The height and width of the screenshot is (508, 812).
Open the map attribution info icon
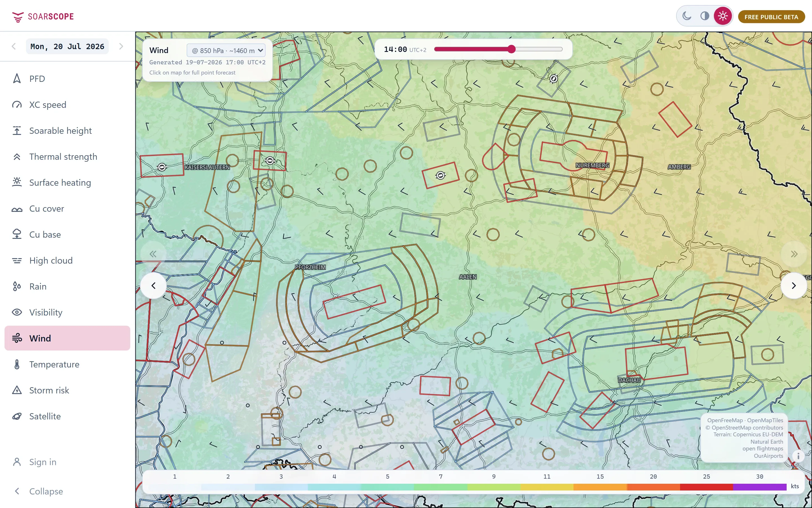pyautogui.click(x=798, y=456)
